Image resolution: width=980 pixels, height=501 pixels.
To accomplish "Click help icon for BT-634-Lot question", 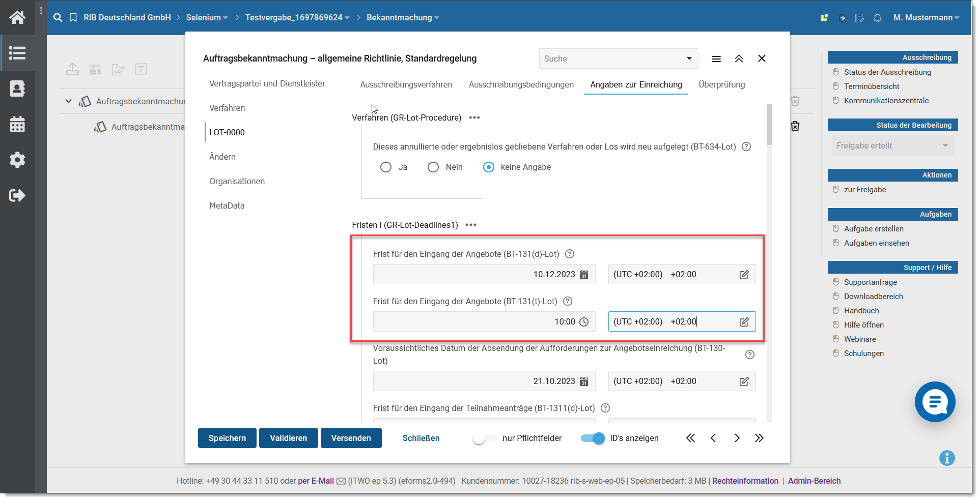I will coord(746,146).
